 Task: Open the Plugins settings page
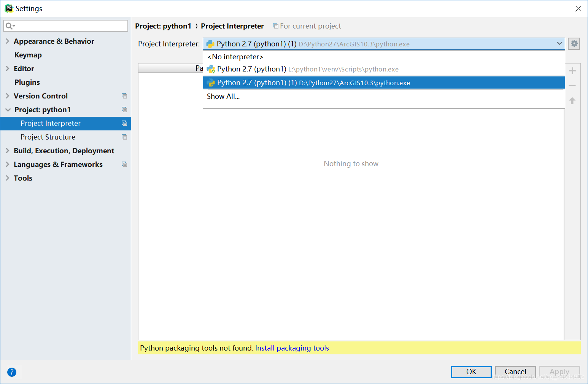[27, 82]
